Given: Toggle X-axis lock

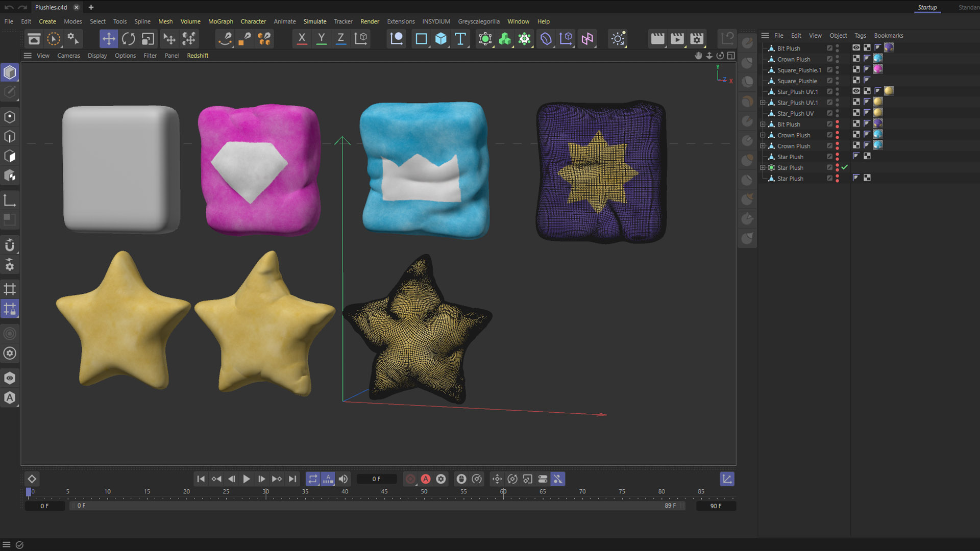Looking at the screenshot, I should (302, 39).
